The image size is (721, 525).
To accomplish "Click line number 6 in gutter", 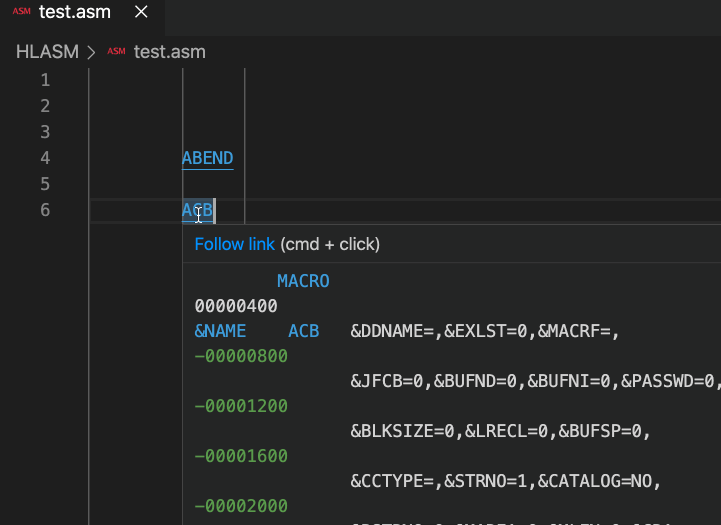I will pos(45,210).
